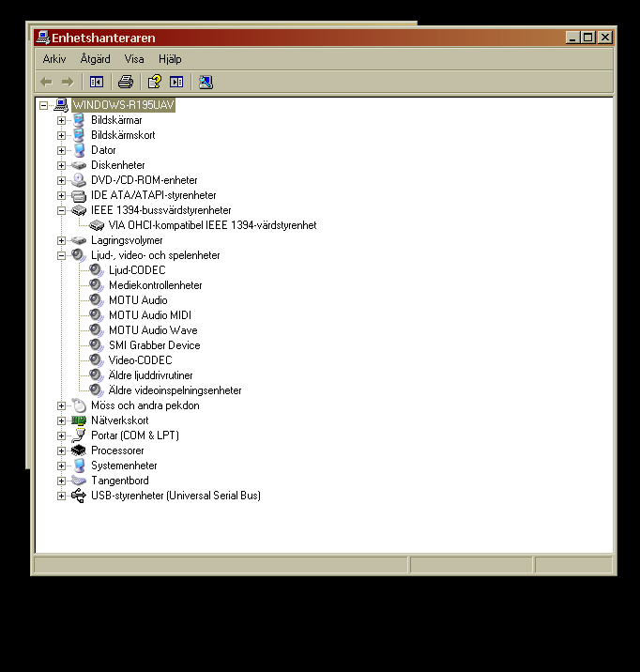
Task: Select the Video-CODEC device
Action: pyautogui.click(x=141, y=360)
